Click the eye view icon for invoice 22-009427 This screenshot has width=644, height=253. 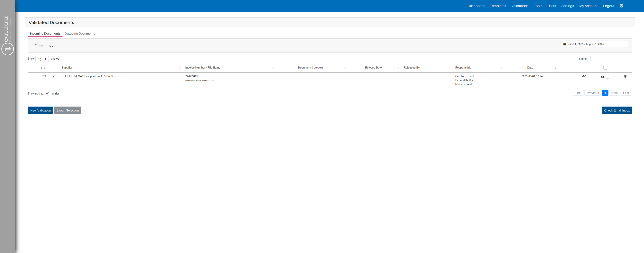pos(602,77)
